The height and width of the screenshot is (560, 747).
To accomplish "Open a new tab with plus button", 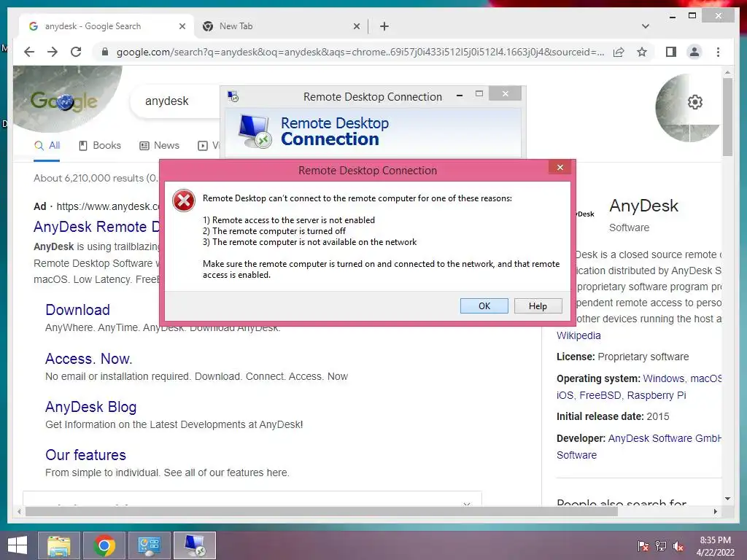I will (x=384, y=26).
